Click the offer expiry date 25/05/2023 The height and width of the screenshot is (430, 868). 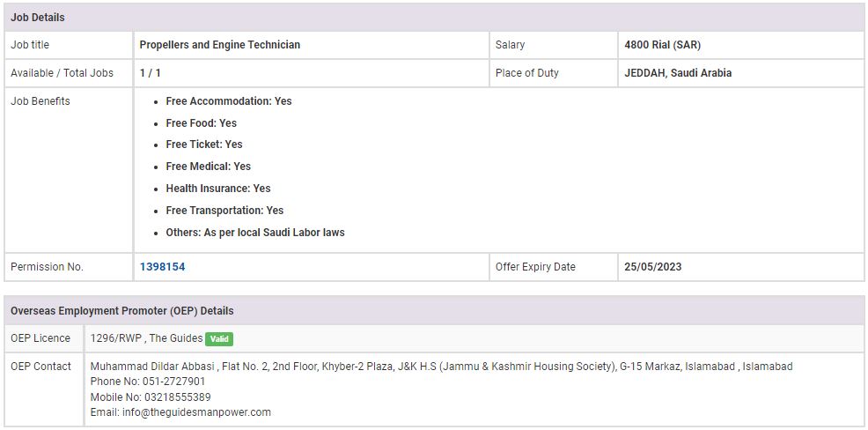tap(652, 267)
